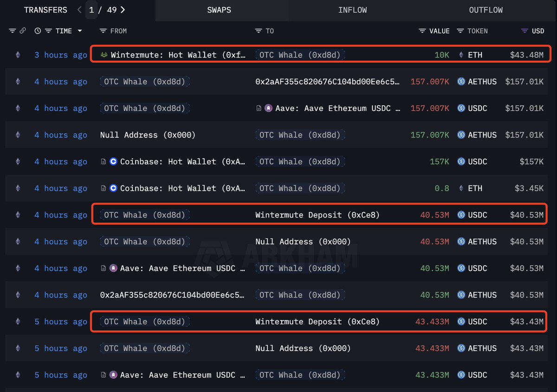Click the contract document icon in the 157K USDC row
Image resolution: width=557 pixels, height=392 pixels.
coord(104,161)
